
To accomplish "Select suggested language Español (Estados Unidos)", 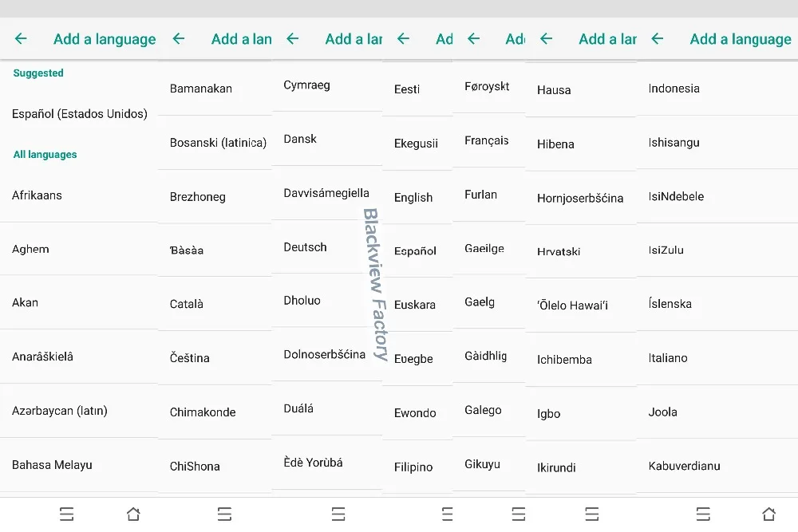I will click(79, 114).
